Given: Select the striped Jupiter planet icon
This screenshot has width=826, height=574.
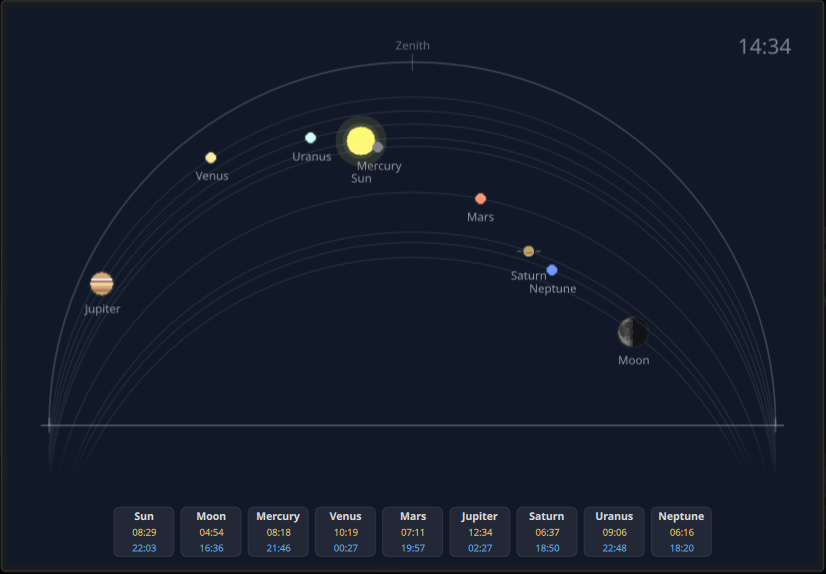Looking at the screenshot, I should [102, 283].
